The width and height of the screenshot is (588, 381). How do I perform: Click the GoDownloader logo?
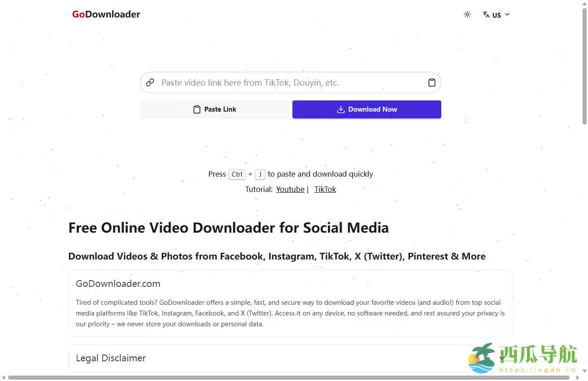coord(106,14)
